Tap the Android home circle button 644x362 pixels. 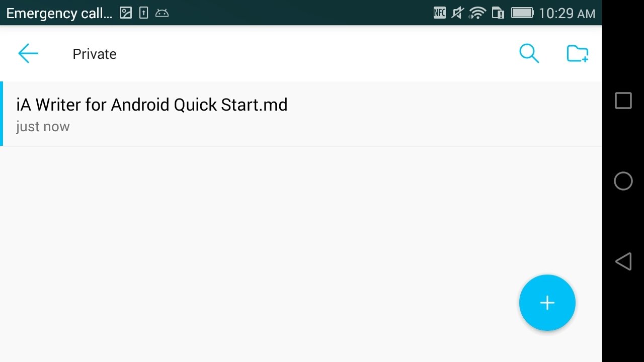coord(623,181)
